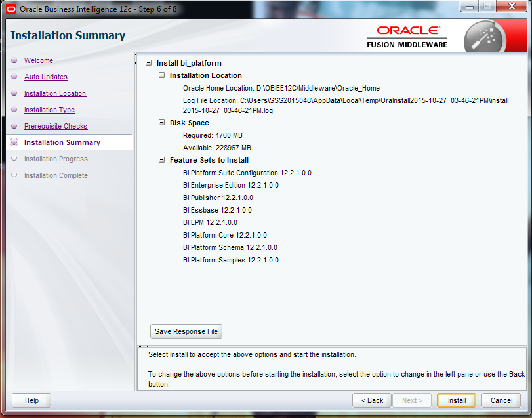The width and height of the screenshot is (532, 418).
Task: Collapse the Install bi_platform tree node
Action: coord(148,63)
